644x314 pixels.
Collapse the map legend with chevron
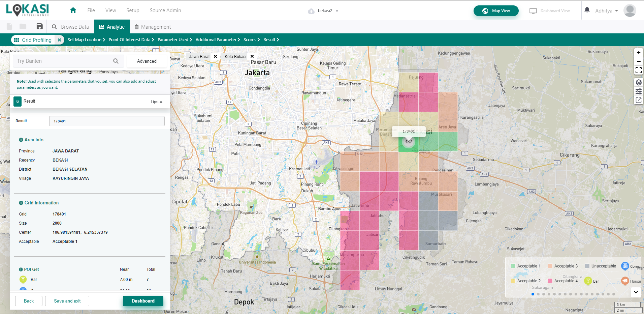coord(636,292)
